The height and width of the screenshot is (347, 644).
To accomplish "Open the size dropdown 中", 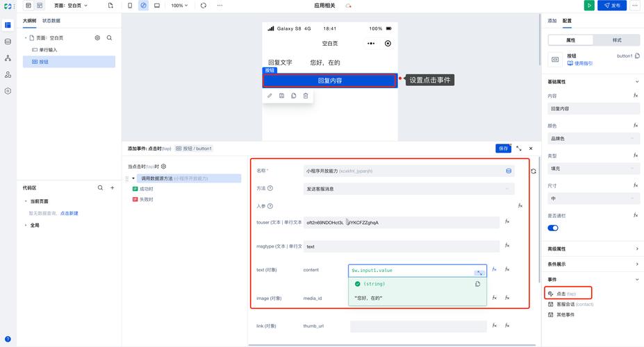I will tap(593, 198).
